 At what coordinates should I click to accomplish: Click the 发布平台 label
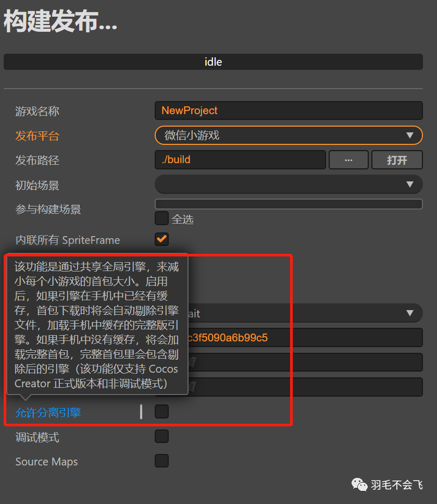point(38,136)
